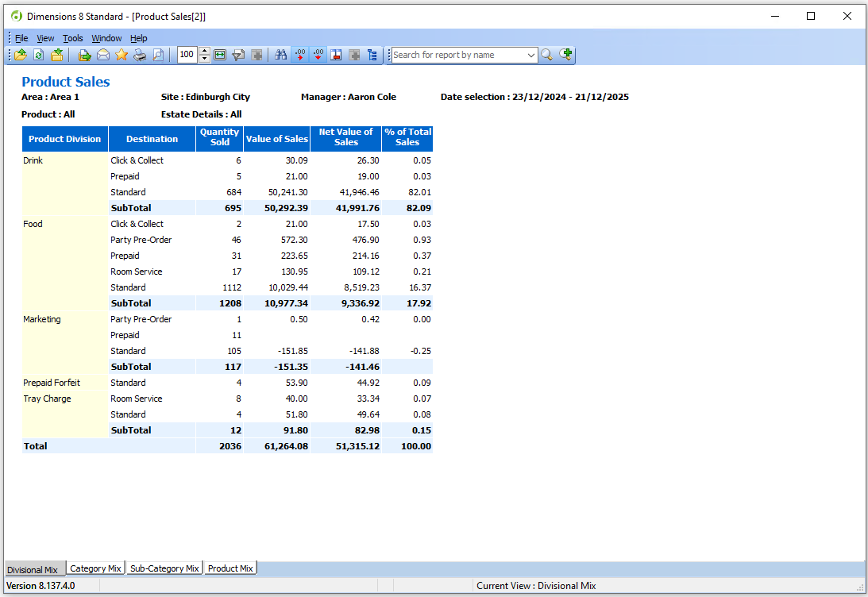Select the Product Mix tab
868x597 pixels.
pos(230,568)
